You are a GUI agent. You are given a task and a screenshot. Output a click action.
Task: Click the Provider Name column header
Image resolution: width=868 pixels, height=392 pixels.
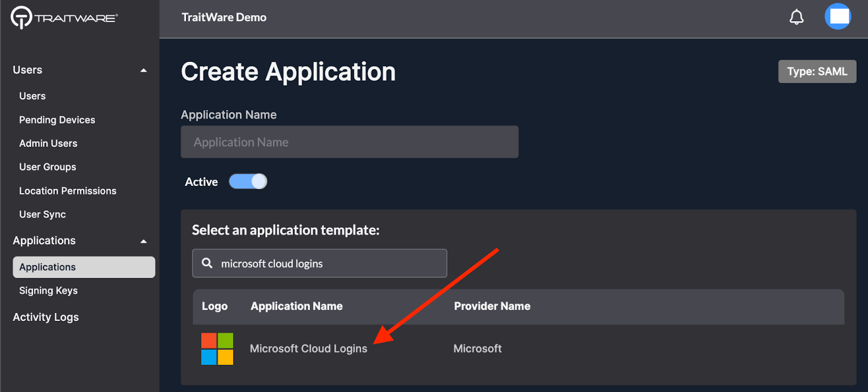tap(492, 306)
